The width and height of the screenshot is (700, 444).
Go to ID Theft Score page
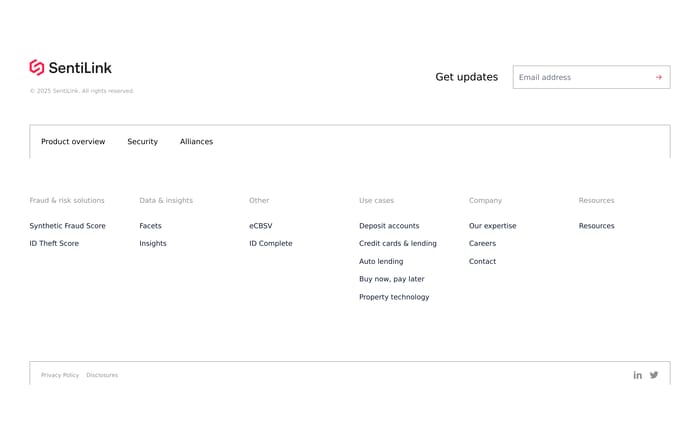(54, 244)
